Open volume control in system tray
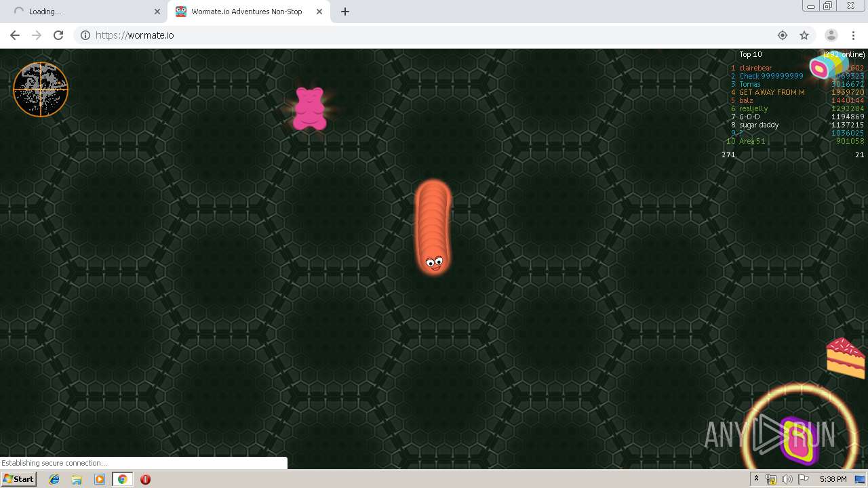The width and height of the screenshot is (868, 488). pyautogui.click(x=787, y=479)
